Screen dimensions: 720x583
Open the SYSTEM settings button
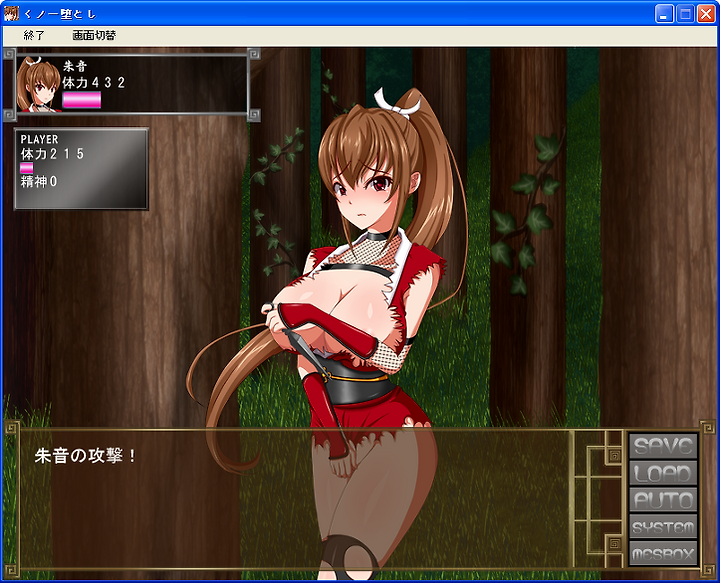(663, 527)
